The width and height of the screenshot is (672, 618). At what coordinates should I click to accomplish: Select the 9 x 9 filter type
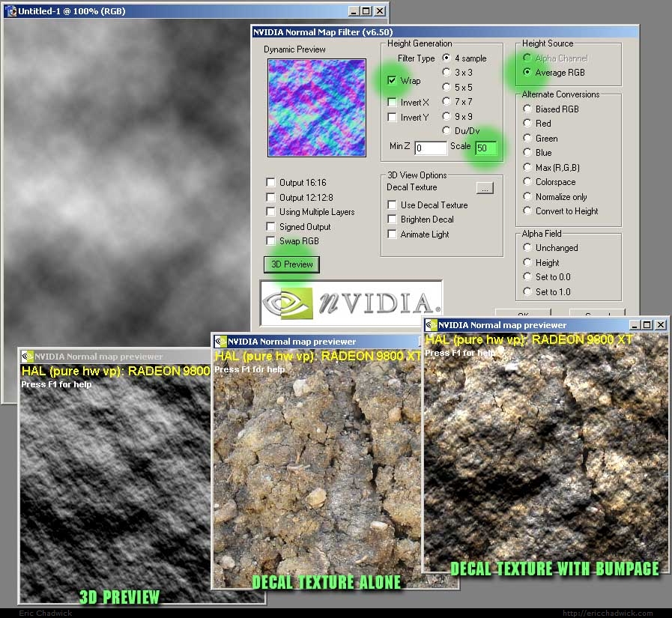click(447, 116)
